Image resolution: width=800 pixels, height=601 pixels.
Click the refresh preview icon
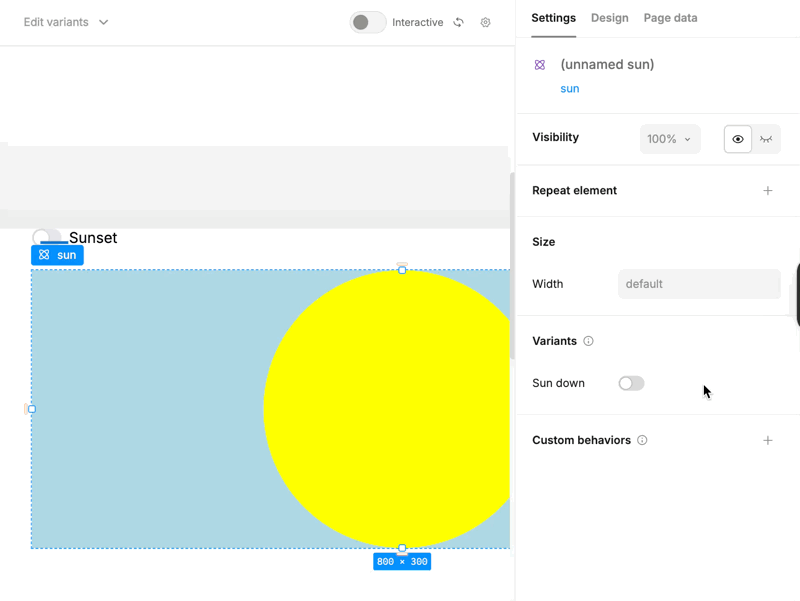tap(458, 22)
